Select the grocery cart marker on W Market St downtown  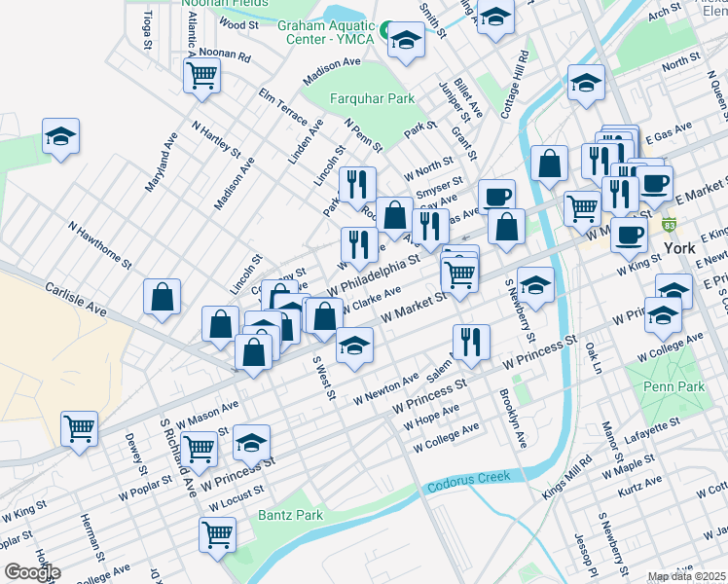point(583,210)
